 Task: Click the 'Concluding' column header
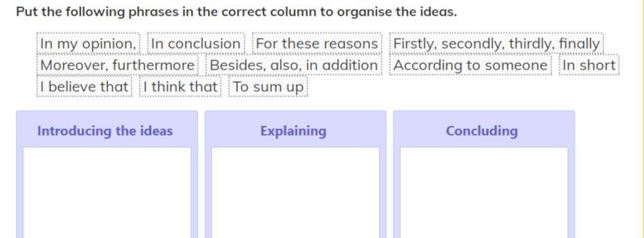[x=482, y=131]
